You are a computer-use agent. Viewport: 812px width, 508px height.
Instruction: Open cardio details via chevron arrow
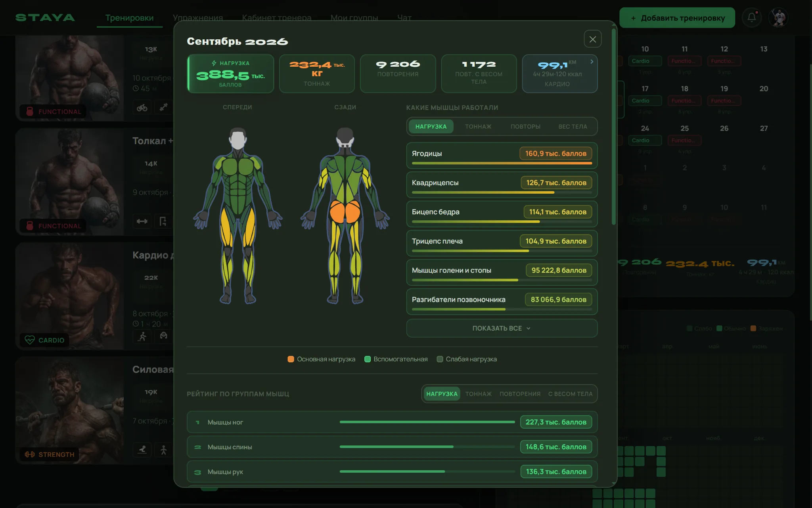click(x=592, y=62)
